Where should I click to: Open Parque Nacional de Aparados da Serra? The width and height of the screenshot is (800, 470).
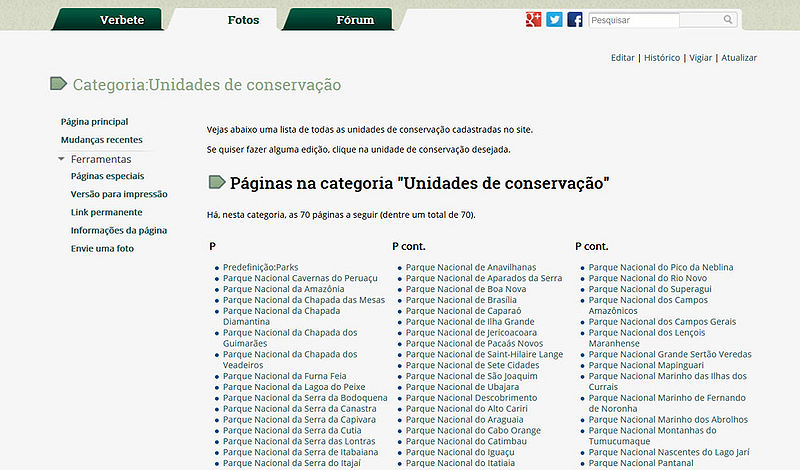coord(484,278)
